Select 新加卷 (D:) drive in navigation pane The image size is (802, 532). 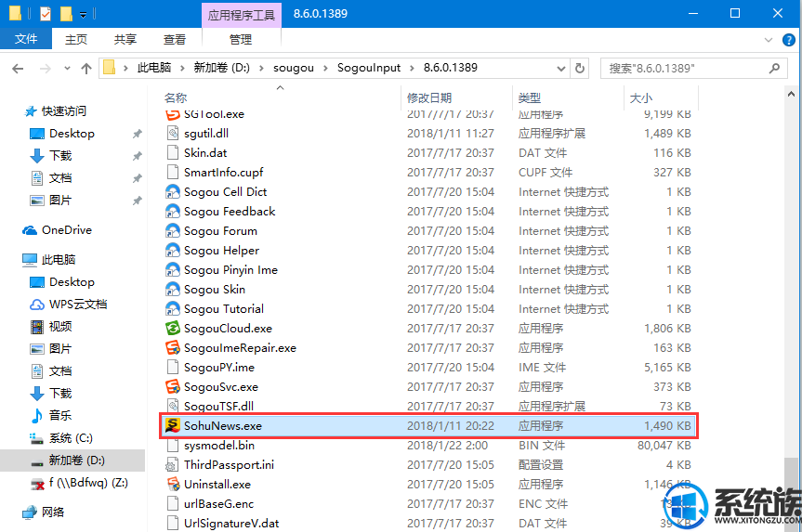[x=77, y=460]
